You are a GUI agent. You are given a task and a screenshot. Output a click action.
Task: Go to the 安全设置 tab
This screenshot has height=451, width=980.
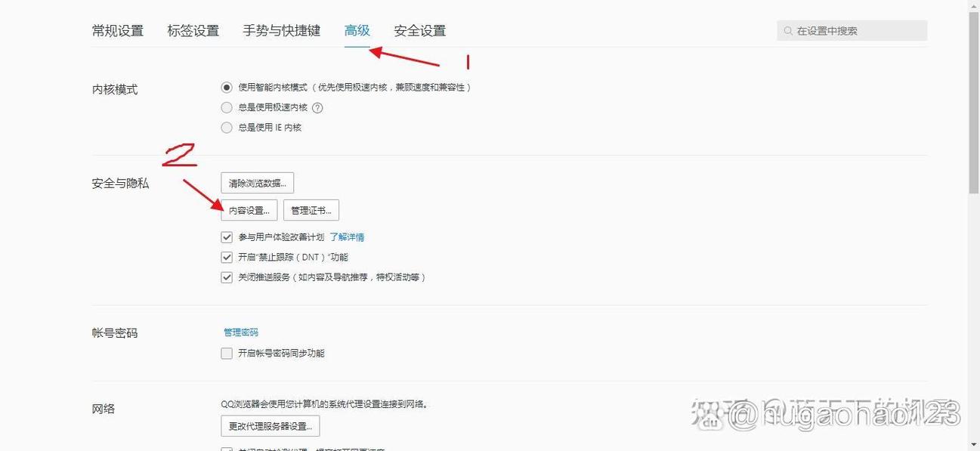point(420,31)
